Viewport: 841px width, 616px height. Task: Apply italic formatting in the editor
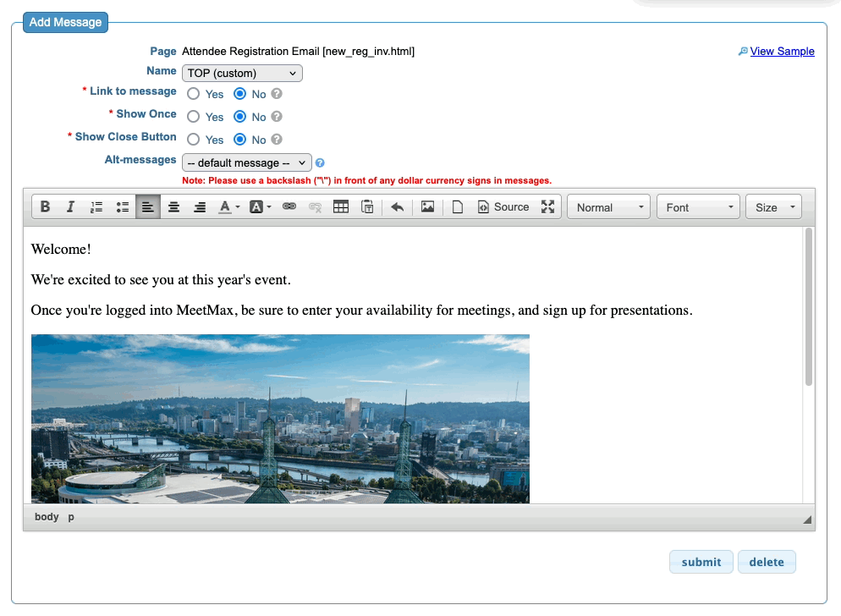click(71, 207)
